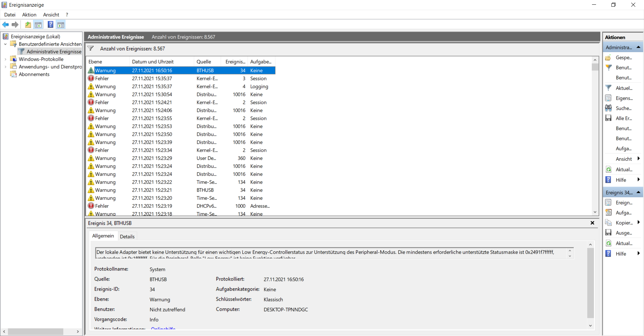This screenshot has height=336, width=644.
Task: Click the Hilfe icon under the Administra... section
Action: [x=608, y=180]
